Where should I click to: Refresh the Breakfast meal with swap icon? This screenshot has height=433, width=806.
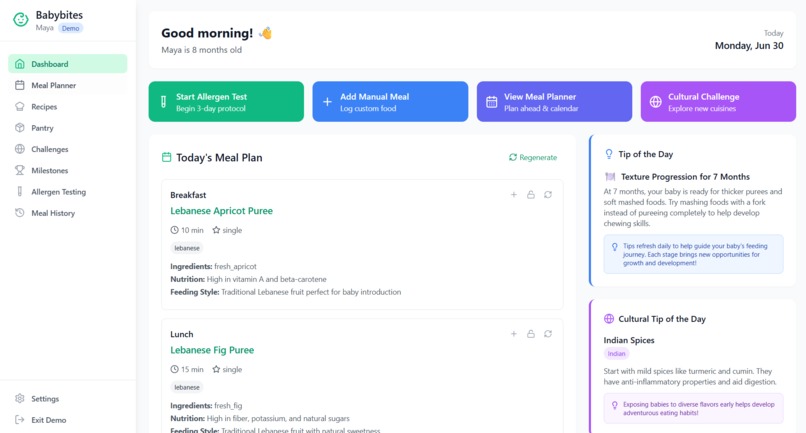tap(548, 194)
